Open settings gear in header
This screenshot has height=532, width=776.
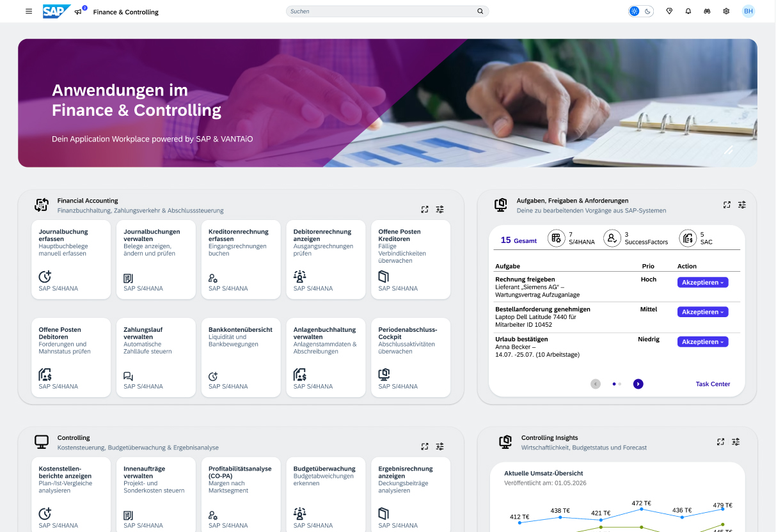point(726,12)
